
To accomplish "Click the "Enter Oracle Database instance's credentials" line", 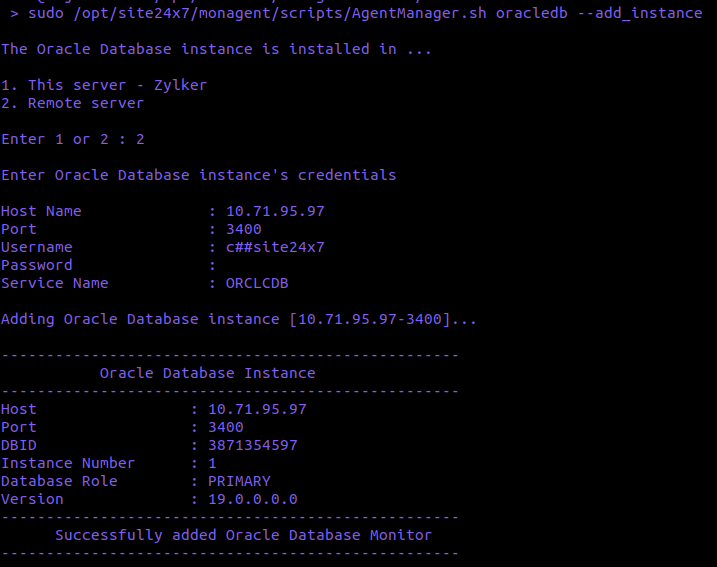I will tap(198, 175).
